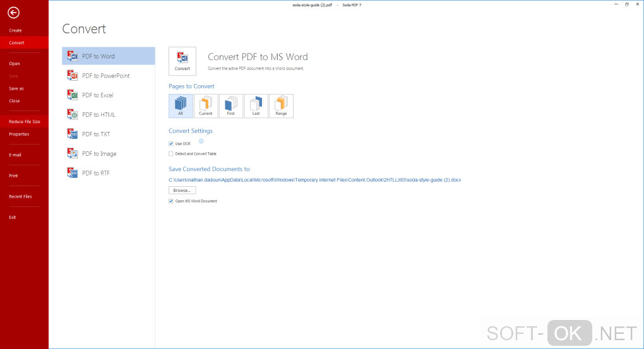644x349 pixels.
Task: Enable Detect and Convert Table checkbox
Action: point(171,154)
